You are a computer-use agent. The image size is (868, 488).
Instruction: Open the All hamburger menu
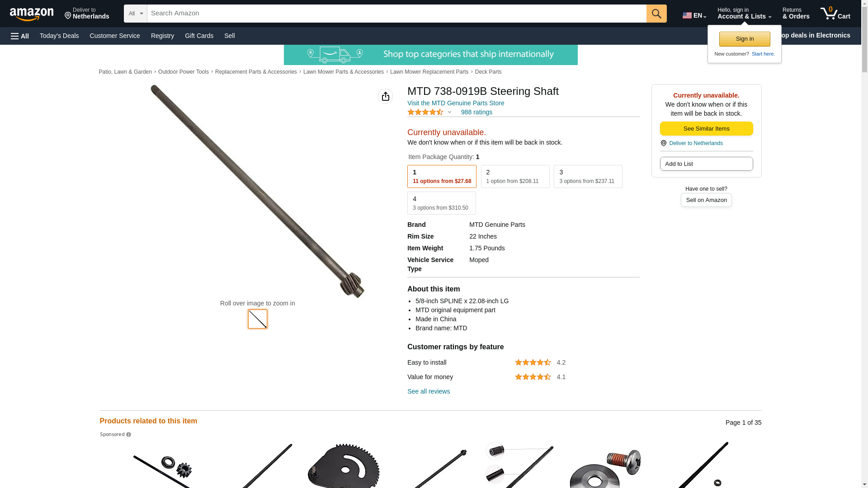click(20, 36)
